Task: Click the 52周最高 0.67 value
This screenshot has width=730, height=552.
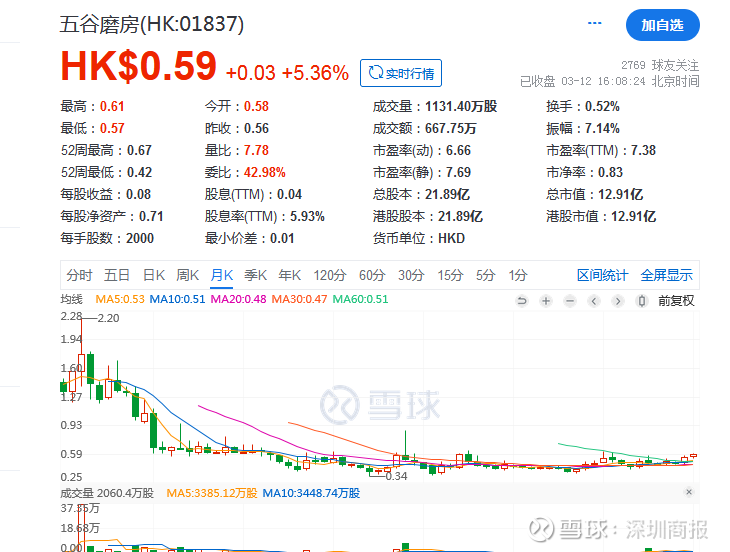Action: [139, 150]
